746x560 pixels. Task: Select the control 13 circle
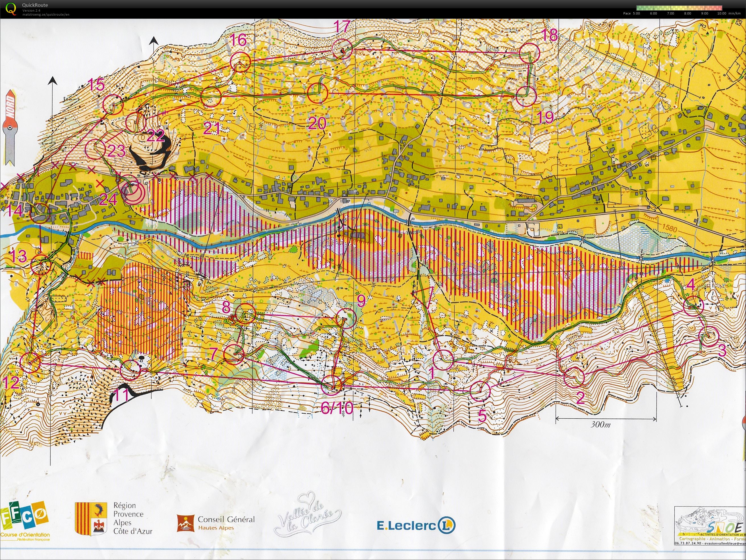click(x=41, y=265)
